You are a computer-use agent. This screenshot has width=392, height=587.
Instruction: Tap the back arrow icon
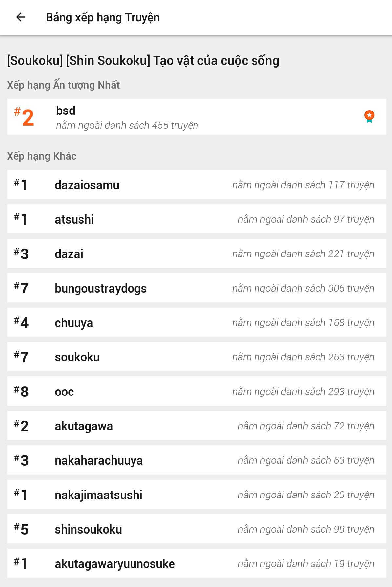(21, 17)
